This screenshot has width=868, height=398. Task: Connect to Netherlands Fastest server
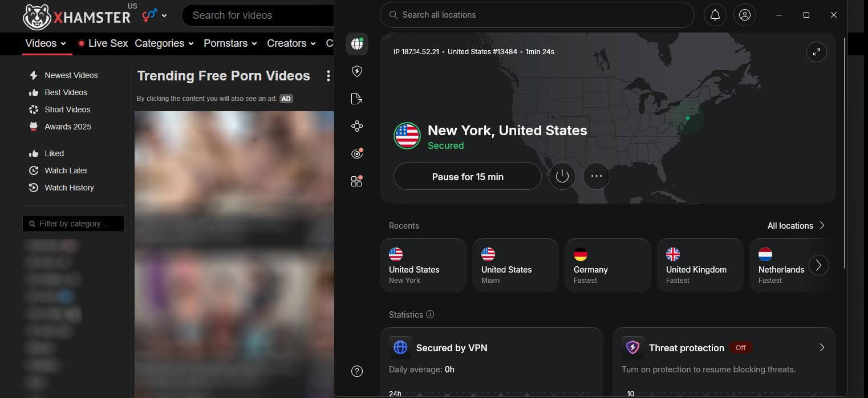(782, 266)
